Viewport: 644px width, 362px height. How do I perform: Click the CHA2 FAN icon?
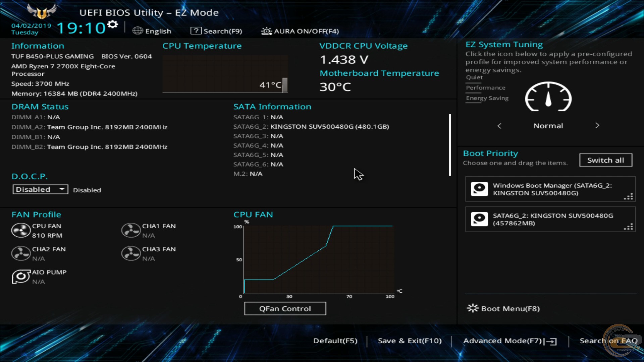[21, 254]
